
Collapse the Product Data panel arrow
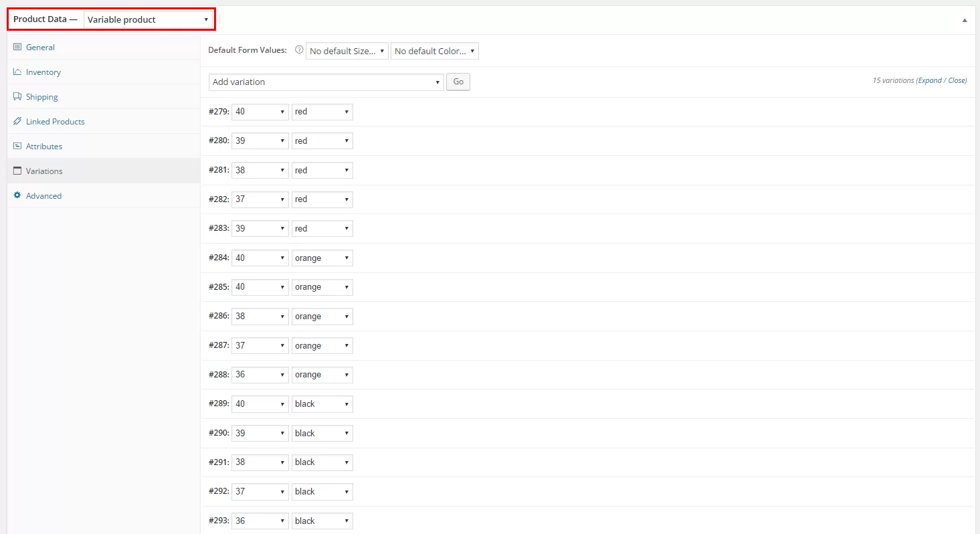(x=964, y=19)
